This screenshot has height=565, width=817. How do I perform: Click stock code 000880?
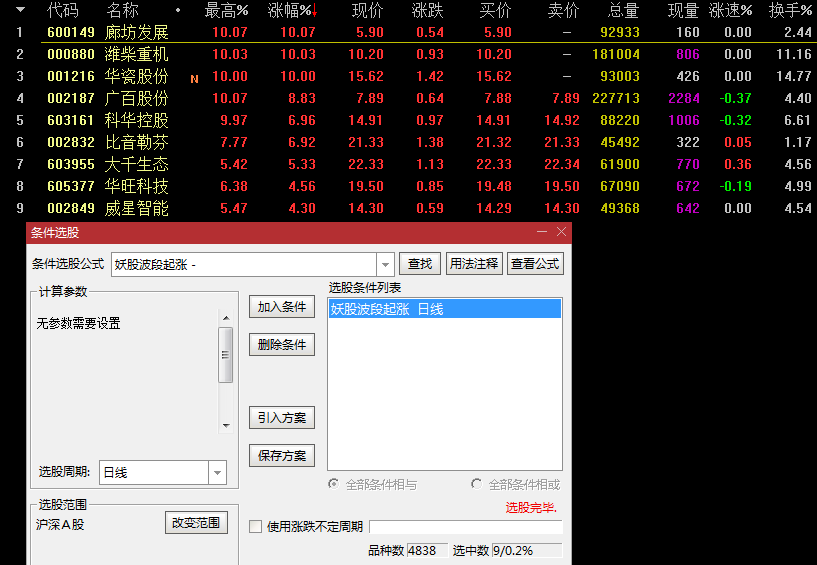71,54
